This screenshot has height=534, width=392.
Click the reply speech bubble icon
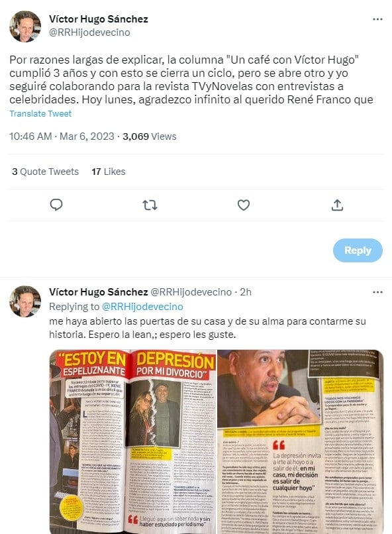click(x=56, y=205)
